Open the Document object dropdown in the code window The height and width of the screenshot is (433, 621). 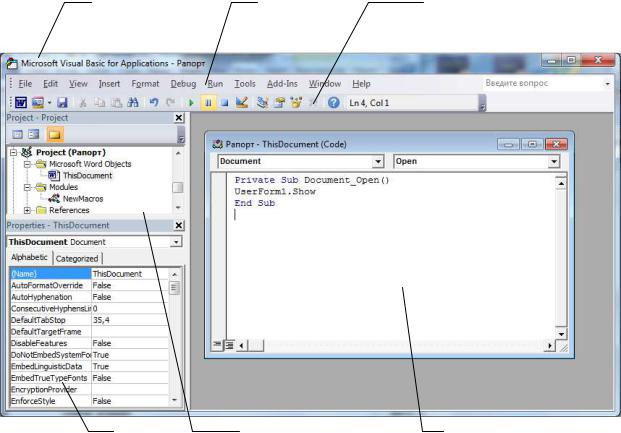tap(378, 162)
